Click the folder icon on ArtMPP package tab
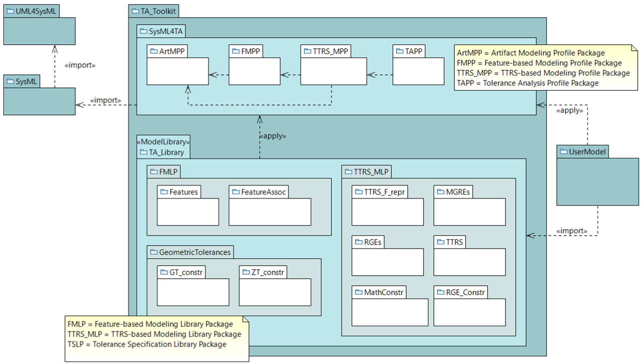This screenshot has height=364, width=642. [154, 51]
